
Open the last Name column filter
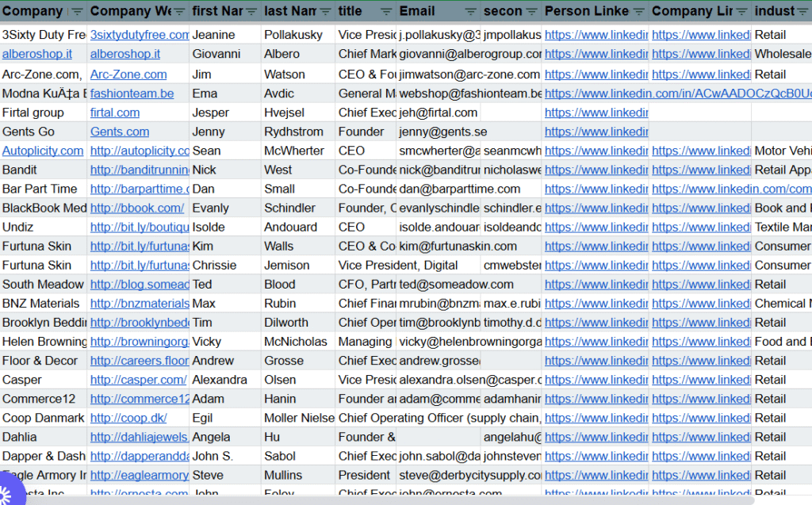[x=326, y=11]
